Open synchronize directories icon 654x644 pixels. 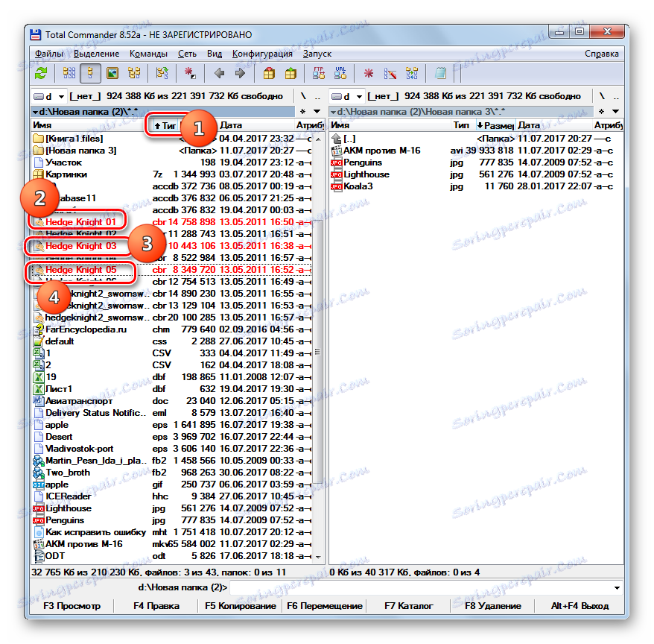(x=412, y=74)
